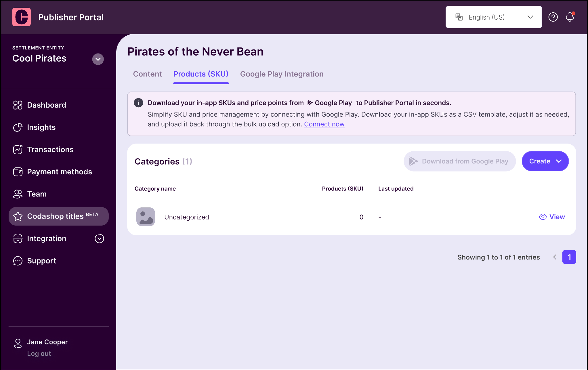Open the notifications bell icon
588x370 pixels.
(x=570, y=17)
